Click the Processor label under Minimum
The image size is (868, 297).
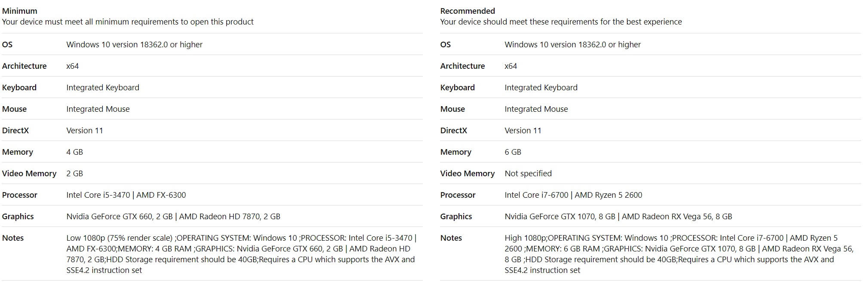pyautogui.click(x=19, y=195)
